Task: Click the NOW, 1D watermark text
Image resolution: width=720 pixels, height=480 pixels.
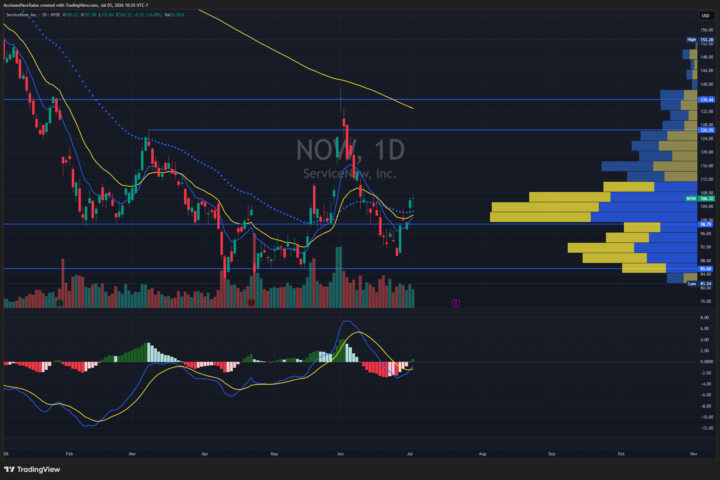Action: pos(350,150)
